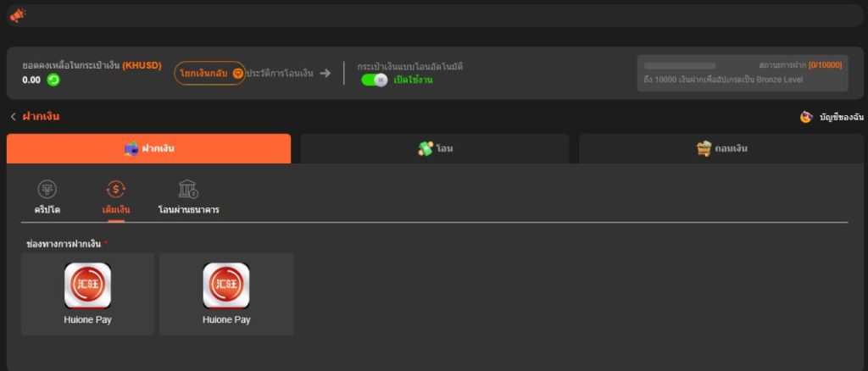Go back using the chevron beside ฝากเงิน
868x371 pixels.
(x=13, y=117)
